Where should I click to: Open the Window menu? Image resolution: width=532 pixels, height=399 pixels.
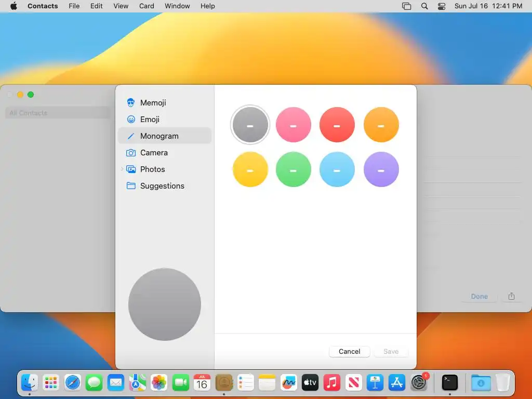pyautogui.click(x=177, y=6)
